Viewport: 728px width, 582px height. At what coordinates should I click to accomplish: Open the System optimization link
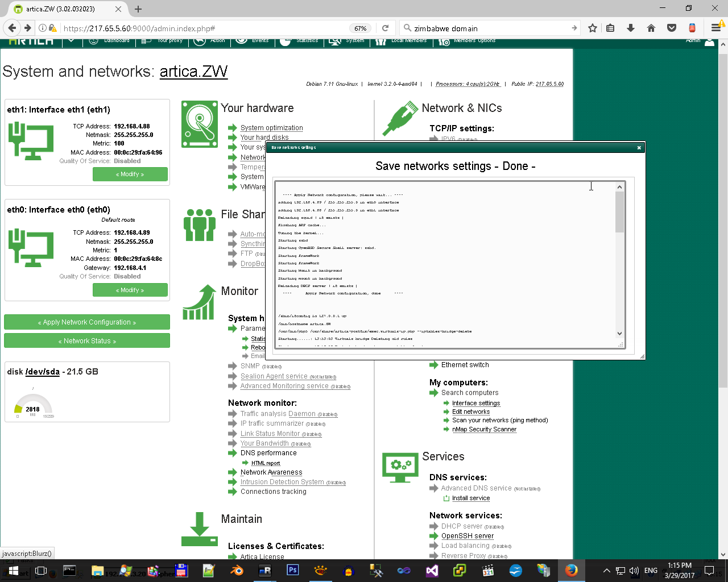271,128
